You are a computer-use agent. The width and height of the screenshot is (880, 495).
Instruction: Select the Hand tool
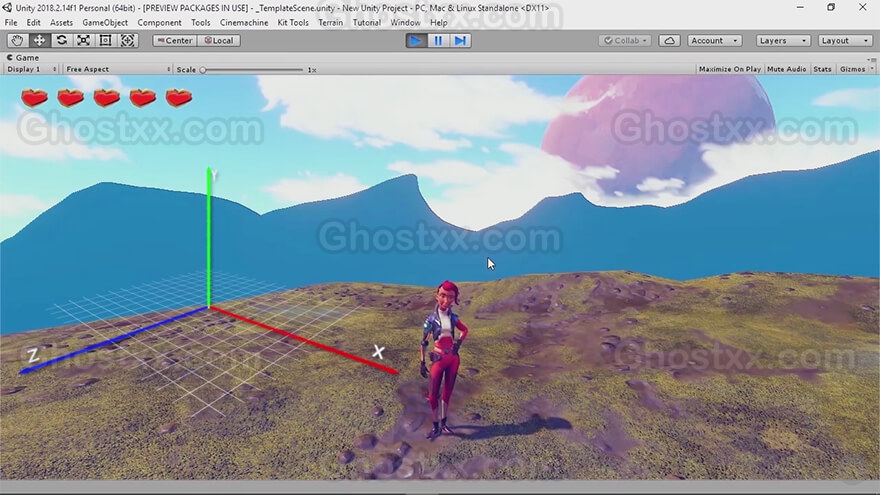click(x=17, y=40)
